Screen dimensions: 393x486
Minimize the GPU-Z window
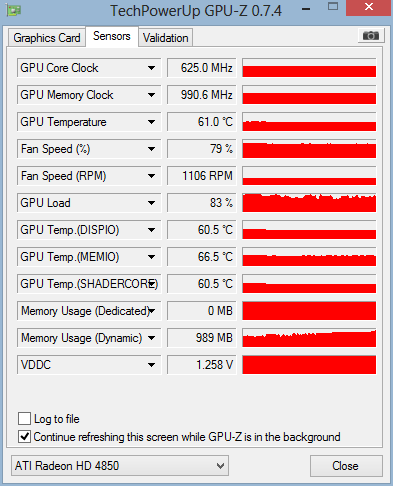(306, 9)
